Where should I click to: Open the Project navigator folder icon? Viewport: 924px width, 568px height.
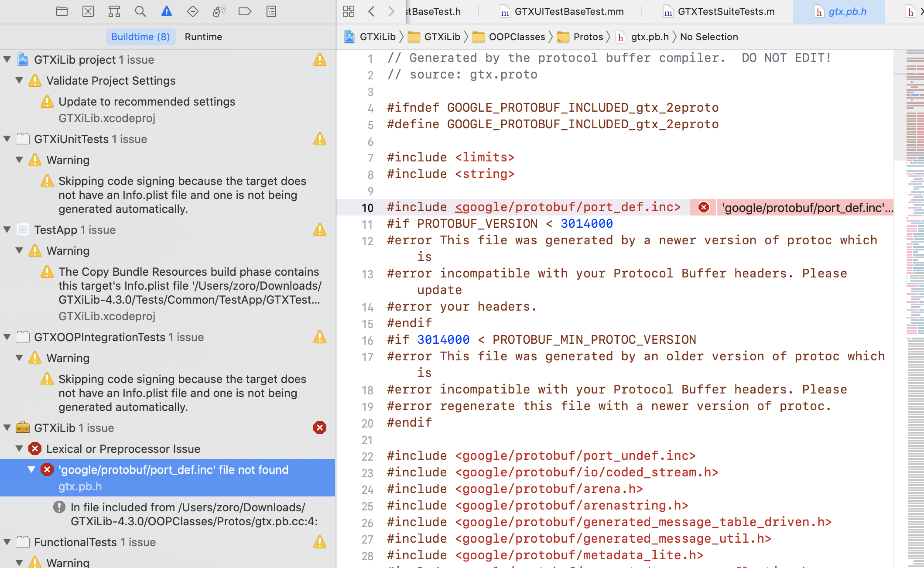point(62,12)
